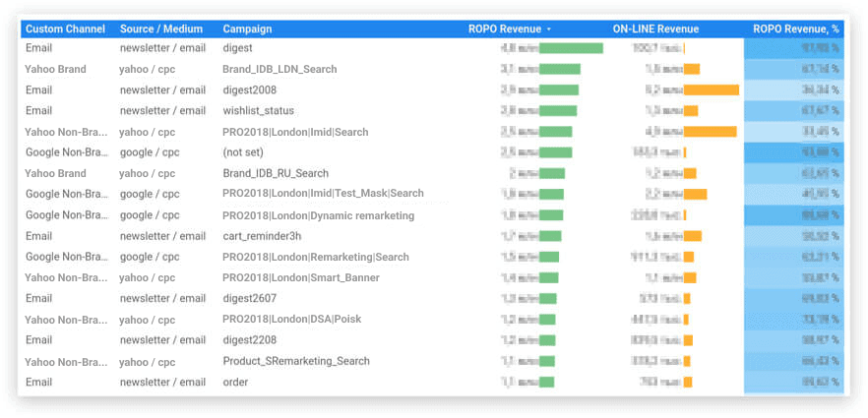This screenshot has height=418, width=868.
Task: Click the Campaign column header
Action: point(247,30)
